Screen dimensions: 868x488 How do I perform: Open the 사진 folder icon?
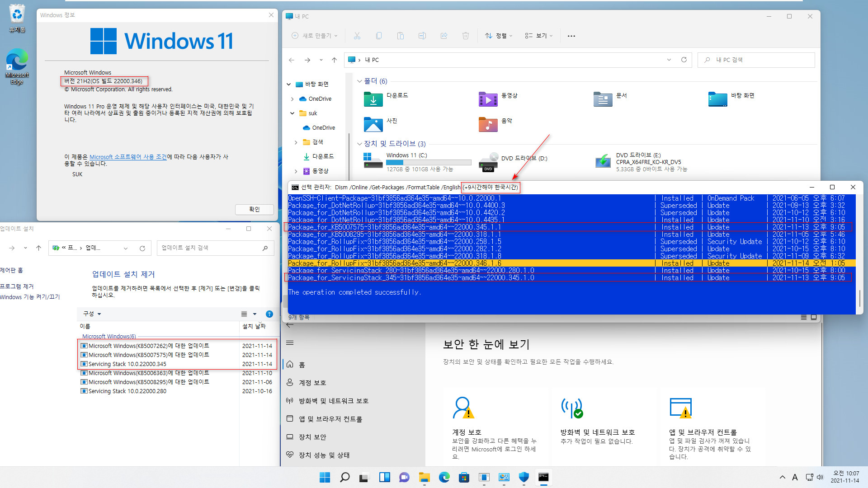[373, 124]
